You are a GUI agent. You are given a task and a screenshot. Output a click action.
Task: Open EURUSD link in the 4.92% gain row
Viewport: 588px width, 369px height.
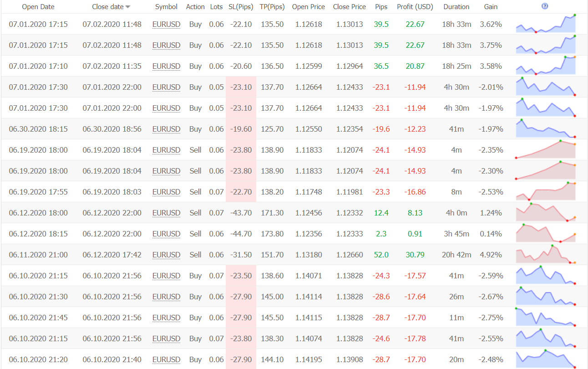166,255
